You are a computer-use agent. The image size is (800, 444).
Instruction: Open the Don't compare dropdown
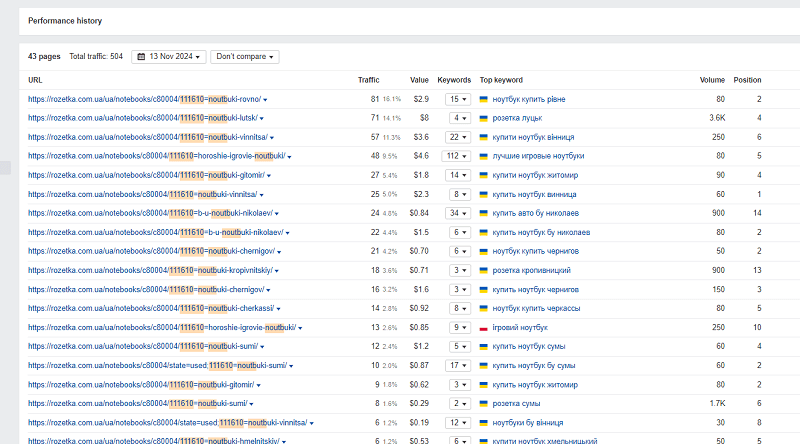click(244, 57)
